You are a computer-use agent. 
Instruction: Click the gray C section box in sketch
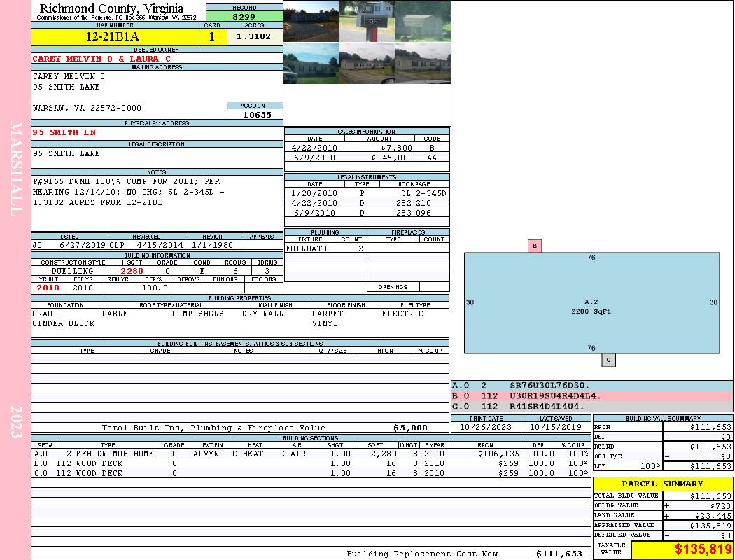pos(608,360)
